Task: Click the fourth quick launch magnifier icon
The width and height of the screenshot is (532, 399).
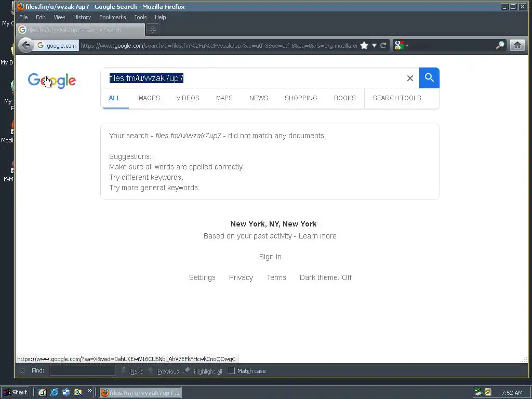Action: (78, 392)
